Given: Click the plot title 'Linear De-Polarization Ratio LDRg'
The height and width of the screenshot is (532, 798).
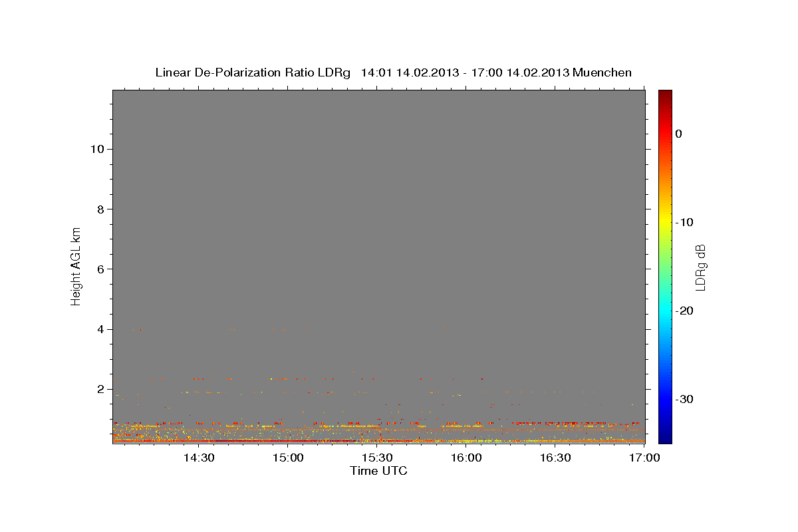Looking at the screenshot, I should pyautogui.click(x=253, y=72).
